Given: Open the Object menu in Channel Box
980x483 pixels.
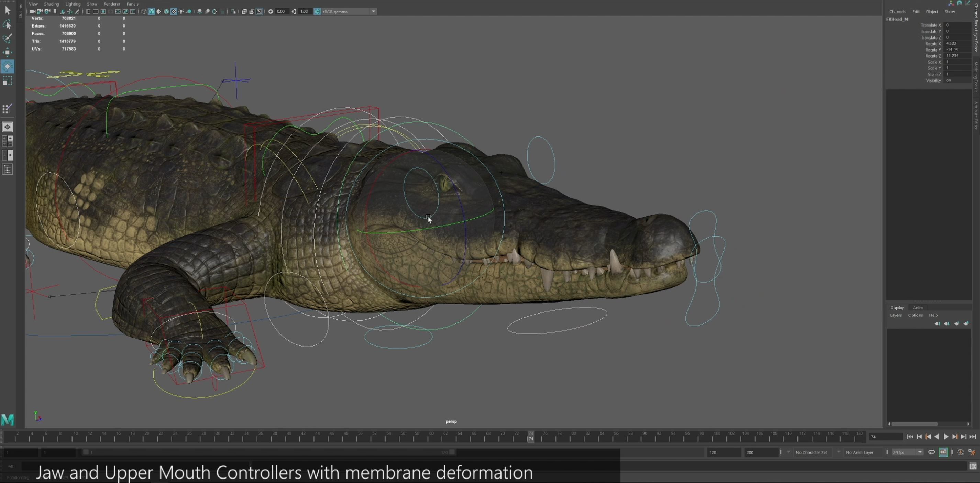Looking at the screenshot, I should (x=932, y=11).
